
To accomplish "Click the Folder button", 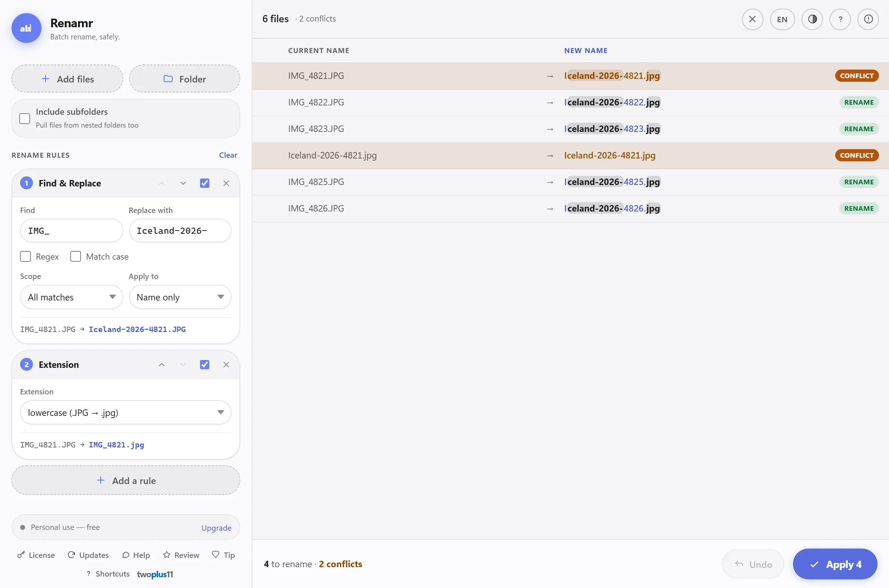I will [185, 79].
